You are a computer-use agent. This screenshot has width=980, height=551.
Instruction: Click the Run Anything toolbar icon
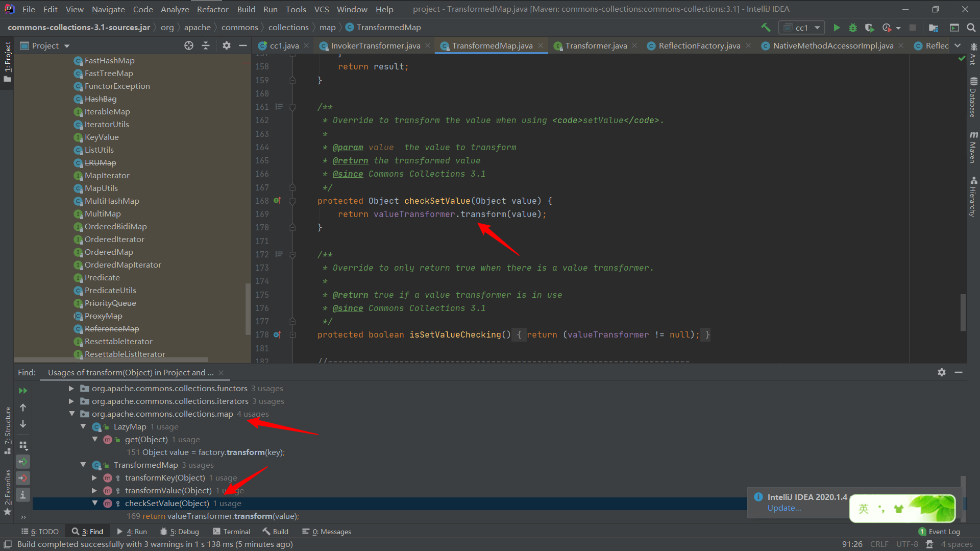coord(954,28)
